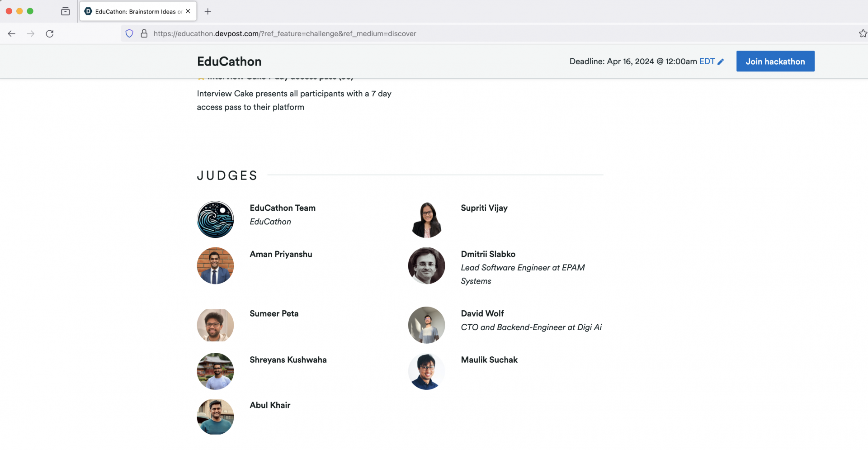The width and height of the screenshot is (868, 450).
Task: Click the CTO and Backend-Engineer at Digi Ai text
Action: (531, 327)
